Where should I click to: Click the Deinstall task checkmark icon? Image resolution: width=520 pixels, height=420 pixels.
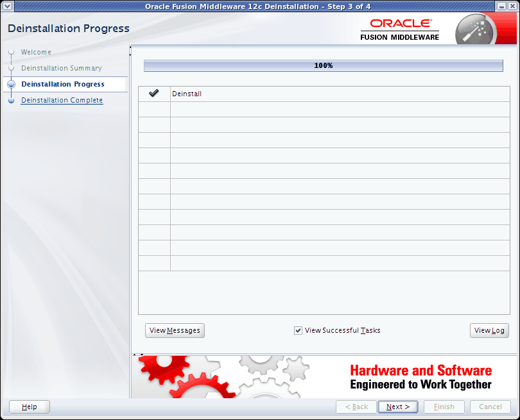[154, 94]
